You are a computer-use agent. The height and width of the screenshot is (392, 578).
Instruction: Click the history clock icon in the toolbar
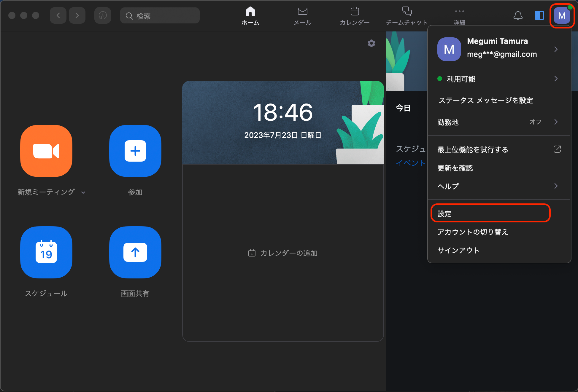[x=102, y=15]
